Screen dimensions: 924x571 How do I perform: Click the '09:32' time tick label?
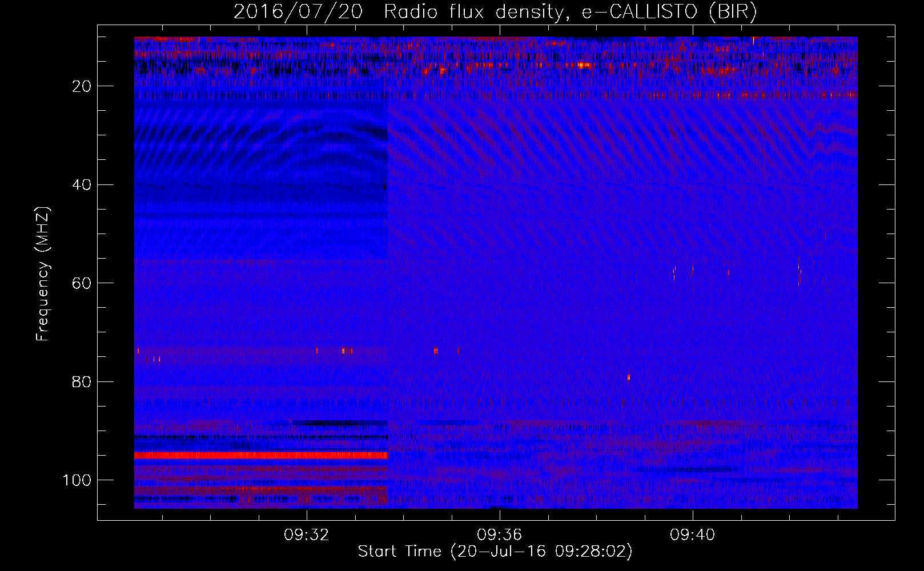pos(307,535)
